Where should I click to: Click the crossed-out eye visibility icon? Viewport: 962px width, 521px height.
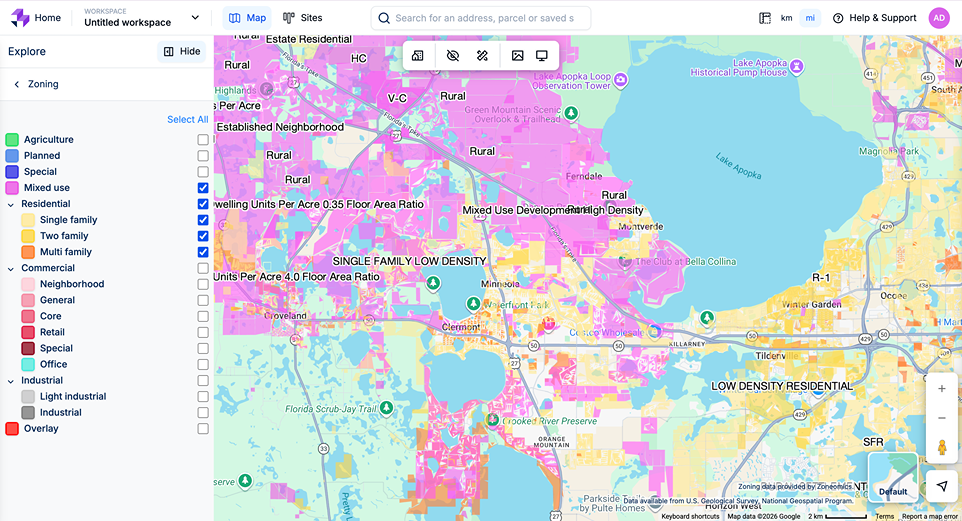click(x=453, y=56)
